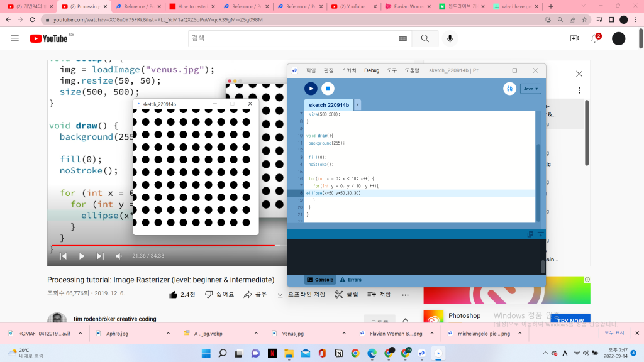The width and height of the screenshot is (644, 362).
Task: Open Chrome three-dot menu
Action: [x=636, y=19]
